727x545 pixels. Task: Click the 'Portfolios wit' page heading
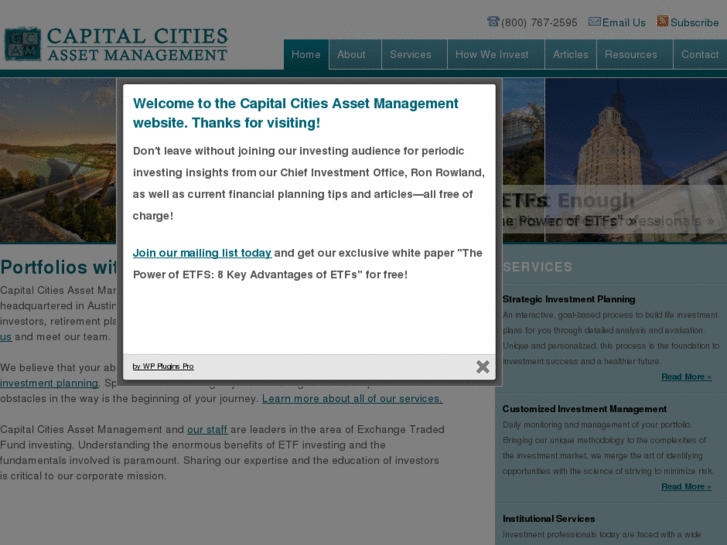click(x=58, y=267)
